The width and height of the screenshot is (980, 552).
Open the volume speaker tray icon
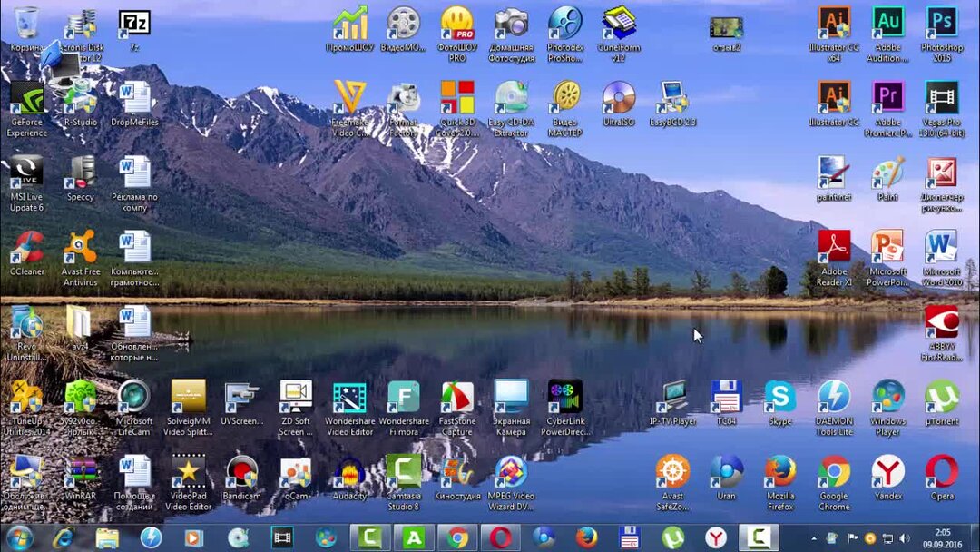coord(905,538)
